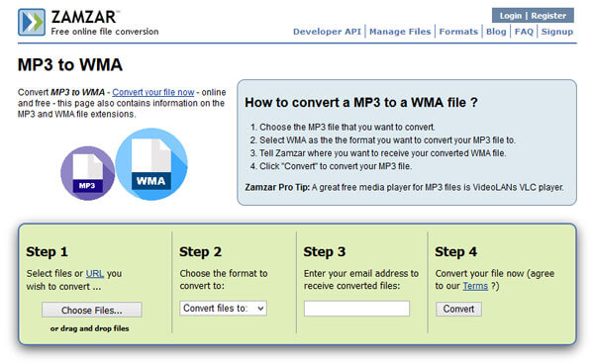
Task: Click 'Free online file conversion' tagline
Action: (105, 32)
